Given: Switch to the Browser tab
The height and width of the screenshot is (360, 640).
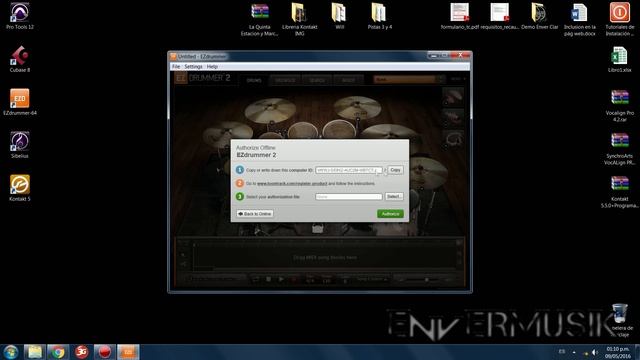Looking at the screenshot, I should coord(285,80).
